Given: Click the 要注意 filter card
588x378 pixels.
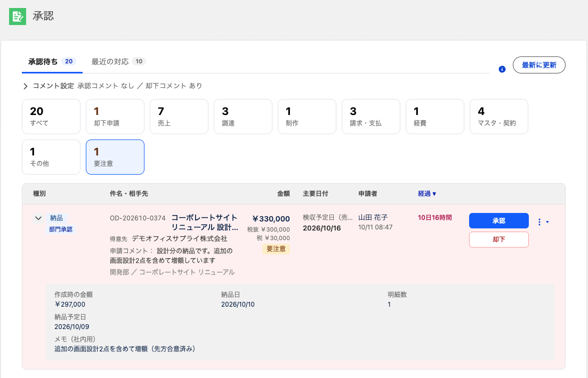Looking at the screenshot, I should pyautogui.click(x=115, y=157).
